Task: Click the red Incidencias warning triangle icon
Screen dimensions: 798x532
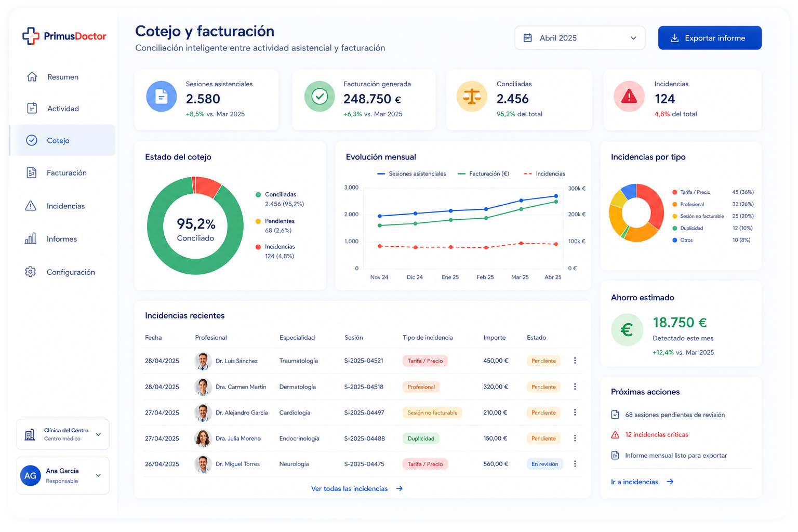Action: (629, 97)
